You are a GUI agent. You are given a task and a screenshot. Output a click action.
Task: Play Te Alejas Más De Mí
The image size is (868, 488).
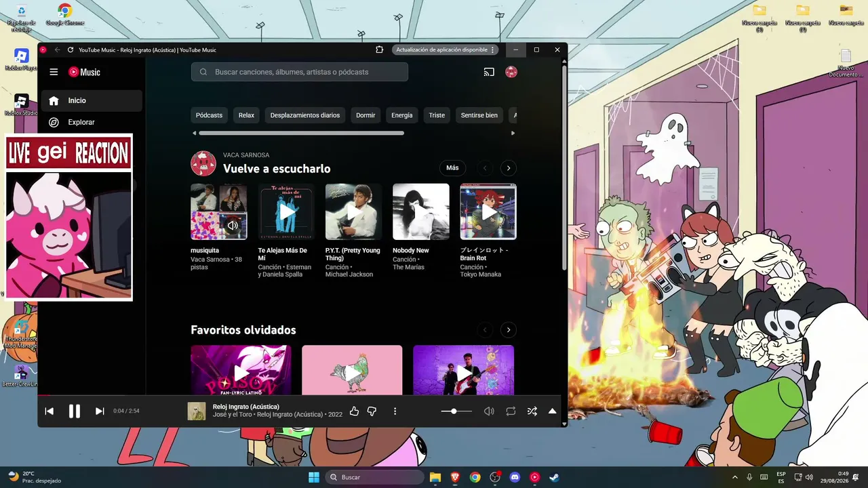pos(286,211)
